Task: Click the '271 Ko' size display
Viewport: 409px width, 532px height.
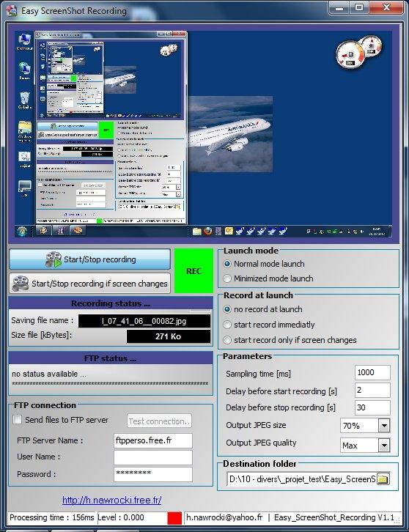Action: (169, 336)
